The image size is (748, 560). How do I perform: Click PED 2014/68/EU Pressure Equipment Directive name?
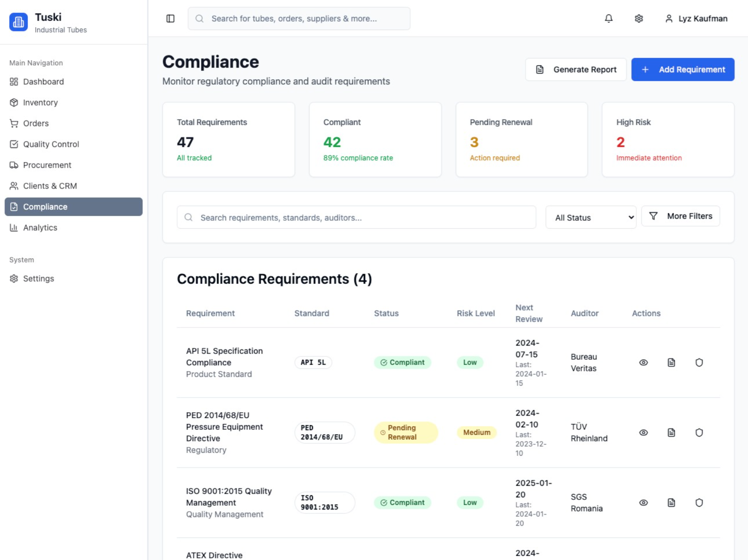[224, 426]
